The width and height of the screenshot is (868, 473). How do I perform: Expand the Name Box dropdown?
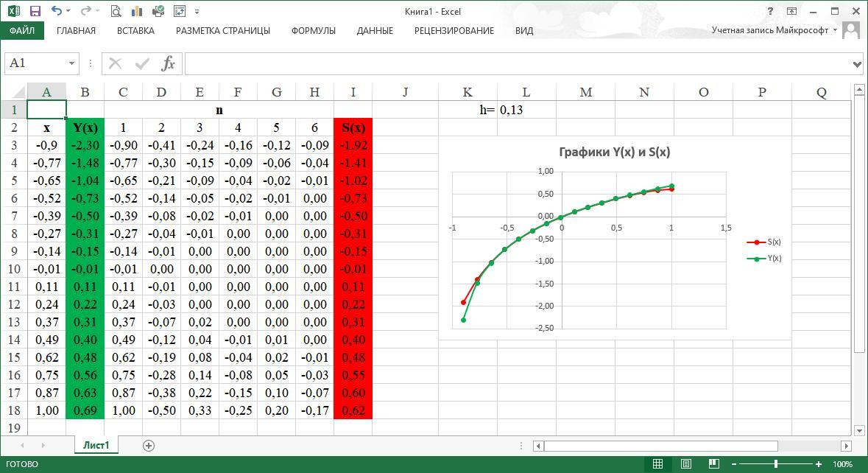click(x=71, y=63)
